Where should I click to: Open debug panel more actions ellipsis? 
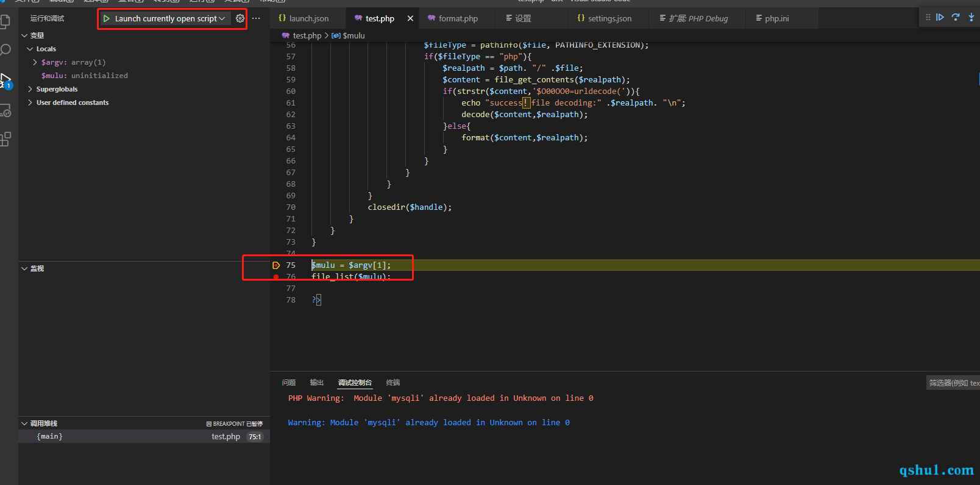pos(256,18)
